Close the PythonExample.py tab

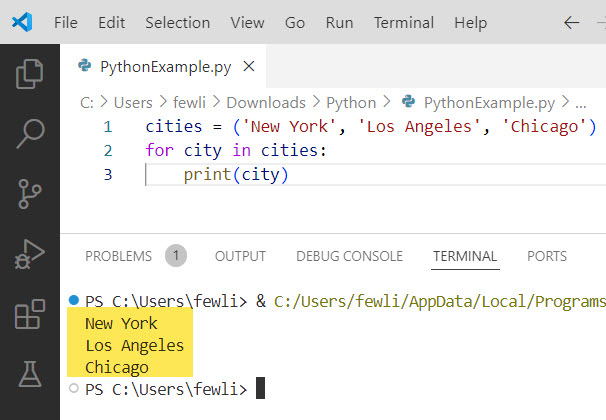click(x=249, y=66)
